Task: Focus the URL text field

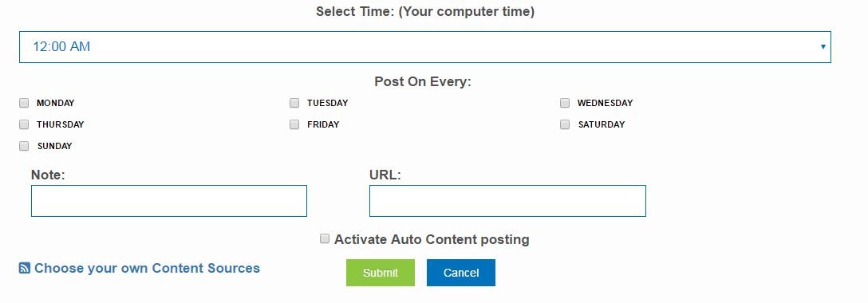Action: (x=507, y=201)
